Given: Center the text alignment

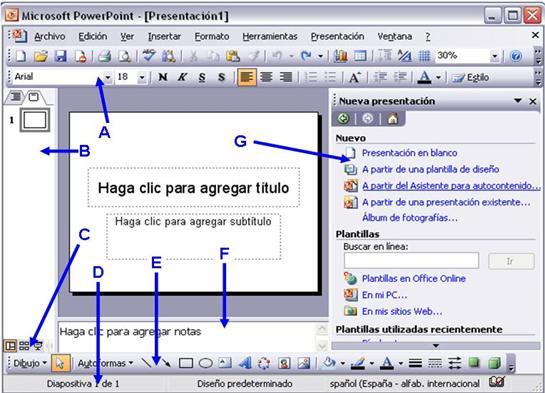Looking at the screenshot, I should 266,77.
